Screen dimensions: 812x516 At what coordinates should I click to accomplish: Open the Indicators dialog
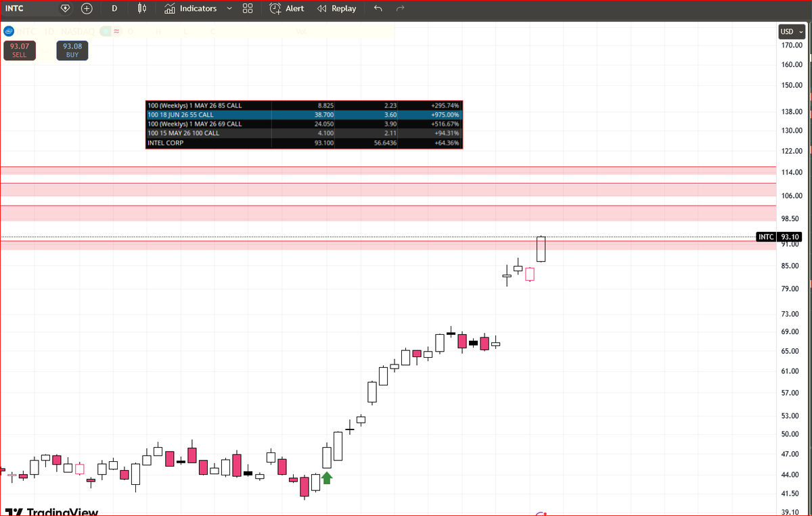[x=191, y=9]
